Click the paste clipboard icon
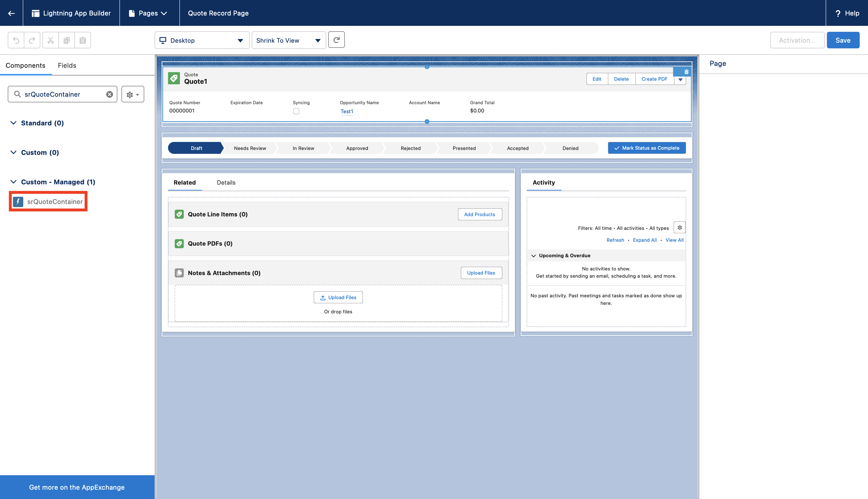This screenshot has height=499, width=868. [82, 40]
